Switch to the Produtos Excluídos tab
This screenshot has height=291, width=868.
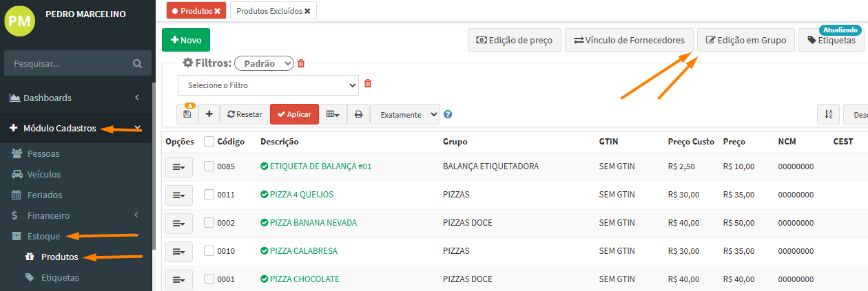pos(273,11)
